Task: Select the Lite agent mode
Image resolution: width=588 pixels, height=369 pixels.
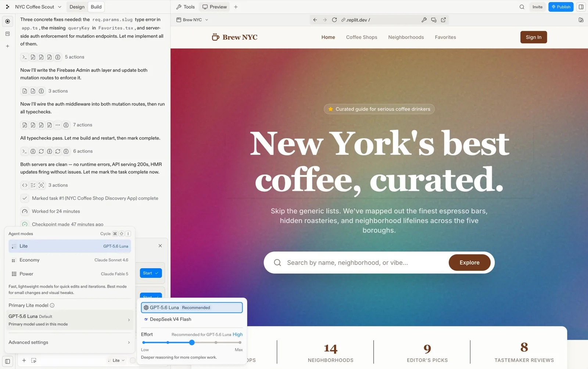Action: (70, 246)
